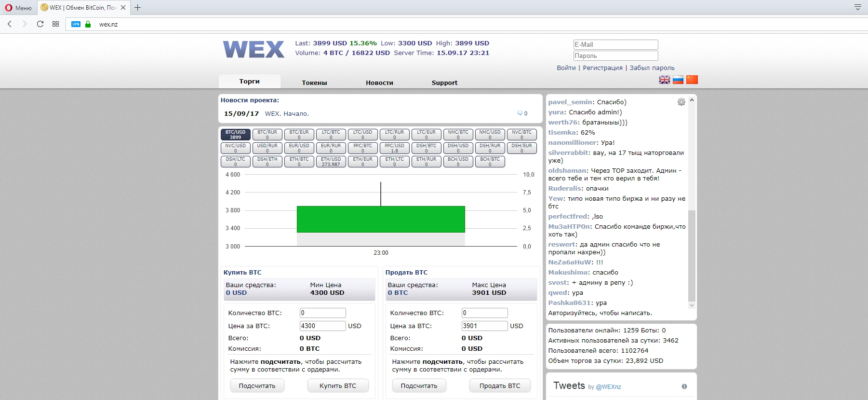
Task: Open the Токены tab
Action: click(x=315, y=83)
